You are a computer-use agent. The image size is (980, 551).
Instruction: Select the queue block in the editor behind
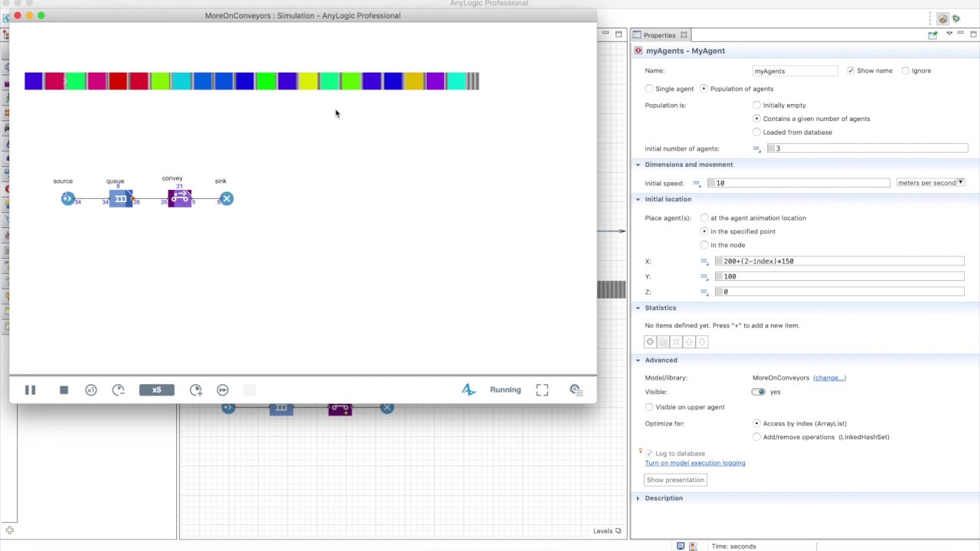point(281,409)
